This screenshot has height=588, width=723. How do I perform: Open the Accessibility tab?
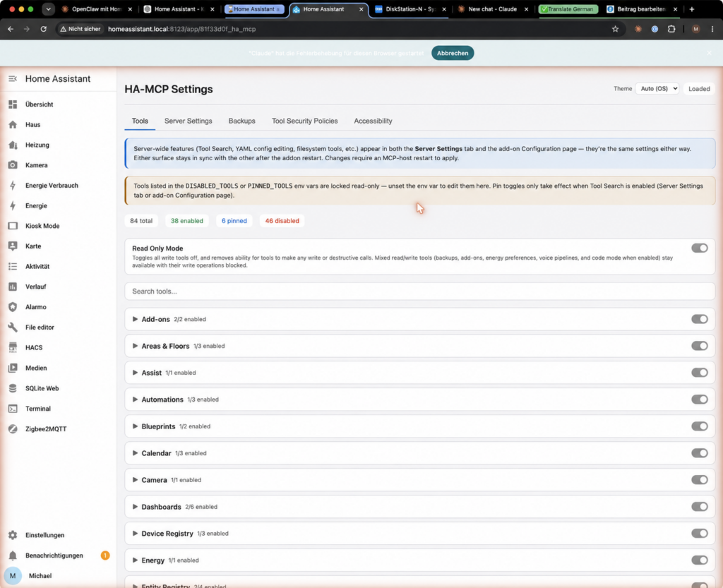point(373,121)
